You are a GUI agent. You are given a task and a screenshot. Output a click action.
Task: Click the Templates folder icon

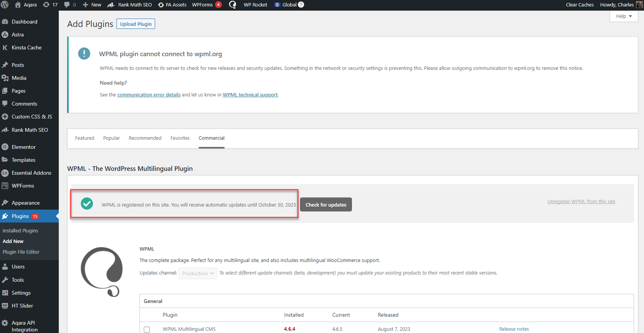tap(5, 160)
